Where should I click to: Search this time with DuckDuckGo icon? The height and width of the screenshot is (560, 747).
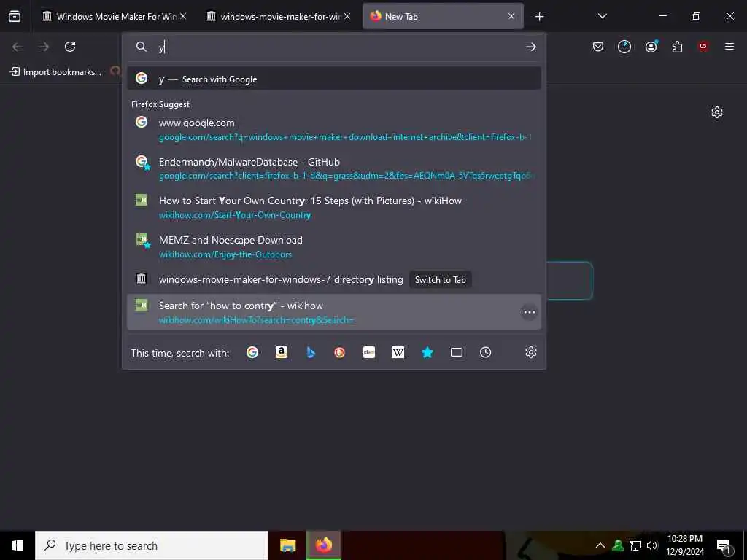340,352
